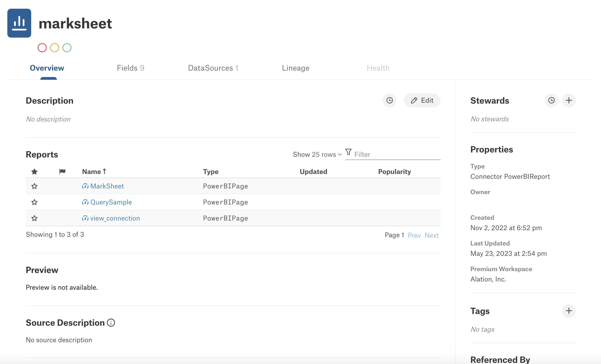This screenshot has height=364, width=601.
Task: Sort reports by Type column
Action: pyautogui.click(x=211, y=171)
